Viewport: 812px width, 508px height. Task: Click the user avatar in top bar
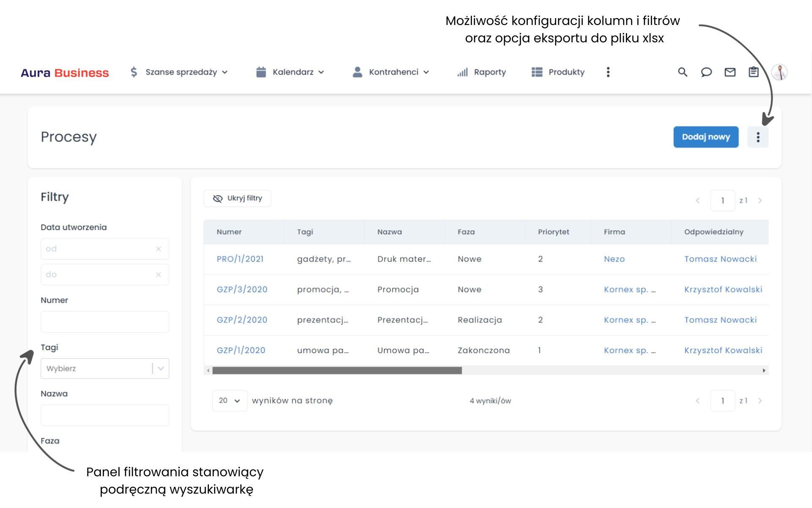coord(779,72)
